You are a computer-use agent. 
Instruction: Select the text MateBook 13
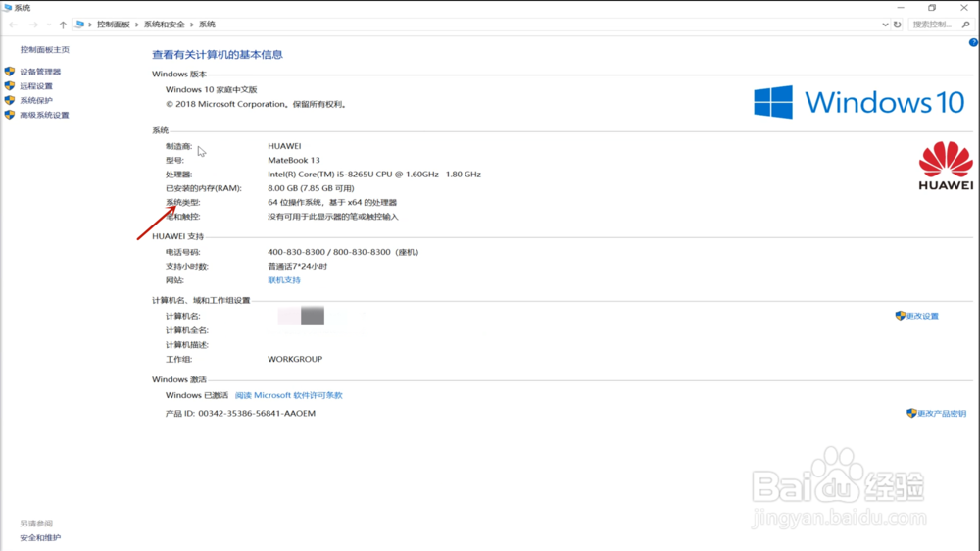[294, 160]
